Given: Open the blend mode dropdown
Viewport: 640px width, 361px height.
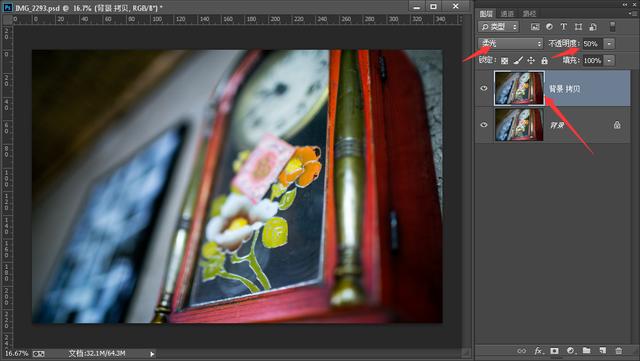Looking at the screenshot, I should coord(511,43).
